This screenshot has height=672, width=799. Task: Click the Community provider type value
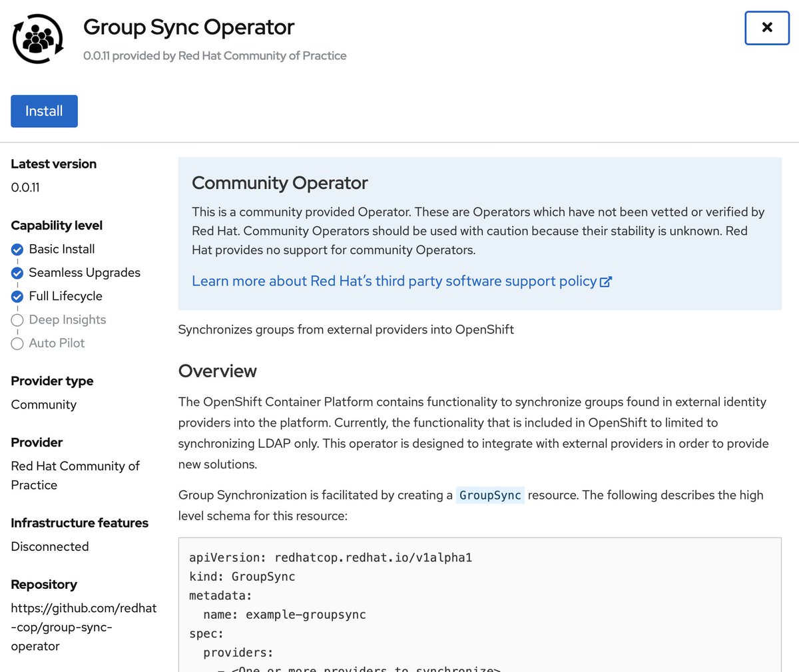[x=43, y=405]
